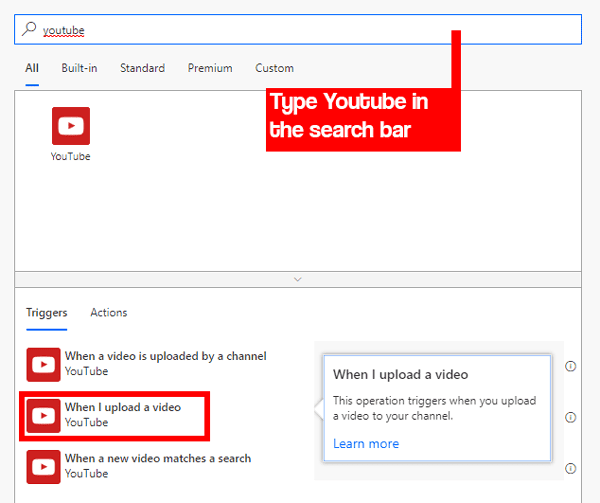Click info icon for uploaded by channel trigger
The image size is (600, 503).
570,366
